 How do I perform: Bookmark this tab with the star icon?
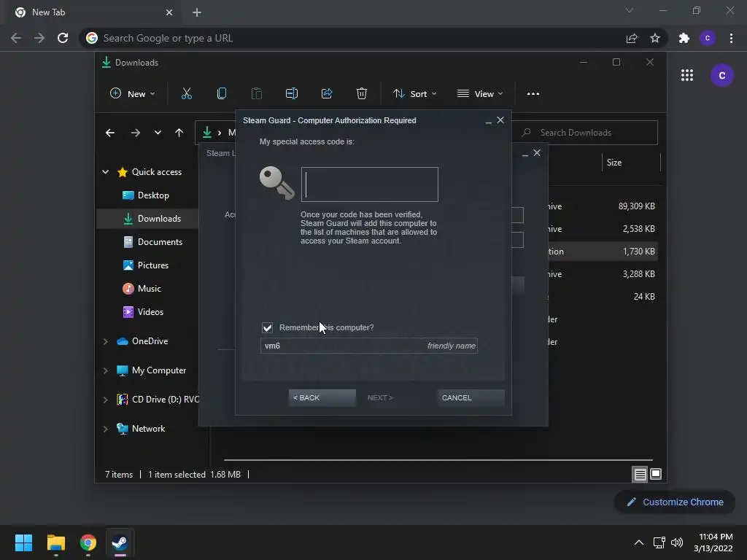655,38
